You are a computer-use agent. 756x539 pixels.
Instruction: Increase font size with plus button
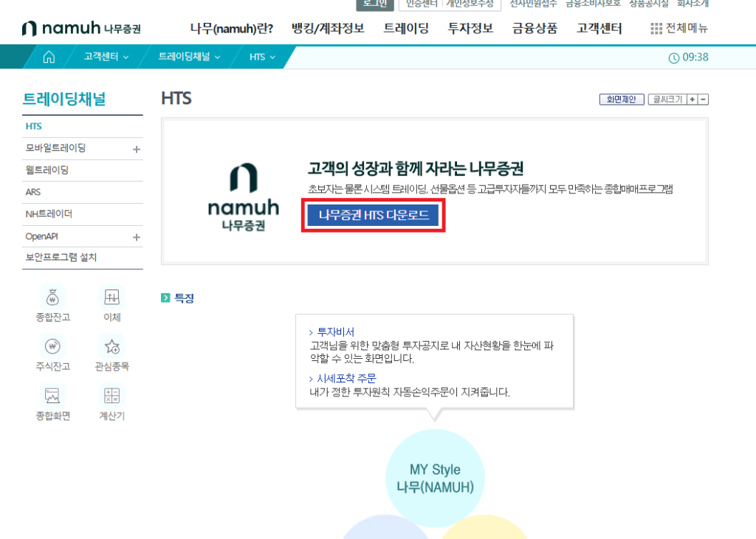692,99
